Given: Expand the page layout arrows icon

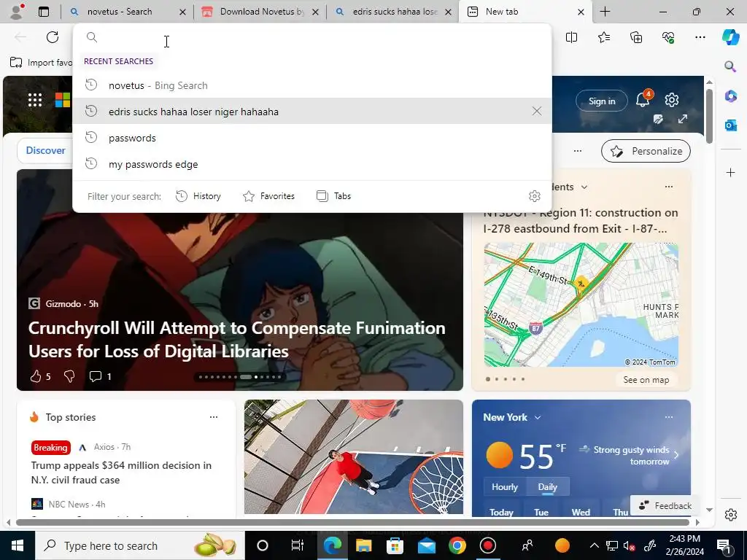Looking at the screenshot, I should click(x=683, y=119).
